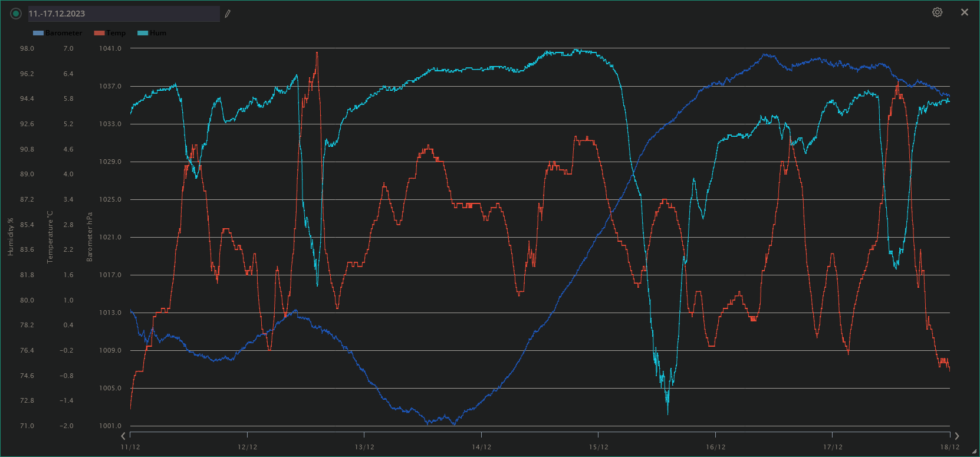Click the red Temp legend color box

[99, 33]
